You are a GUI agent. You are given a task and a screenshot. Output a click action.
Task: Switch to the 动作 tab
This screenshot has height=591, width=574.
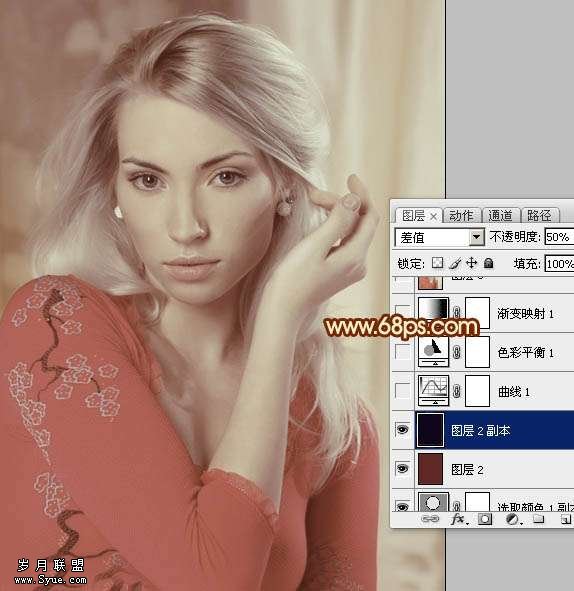click(x=462, y=216)
